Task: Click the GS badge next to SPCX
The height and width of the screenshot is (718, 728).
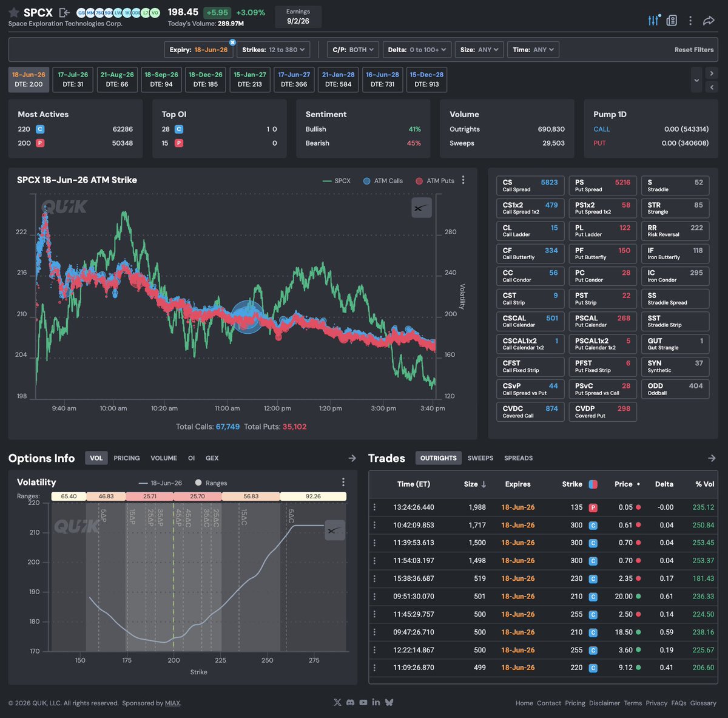Action: click(x=81, y=13)
